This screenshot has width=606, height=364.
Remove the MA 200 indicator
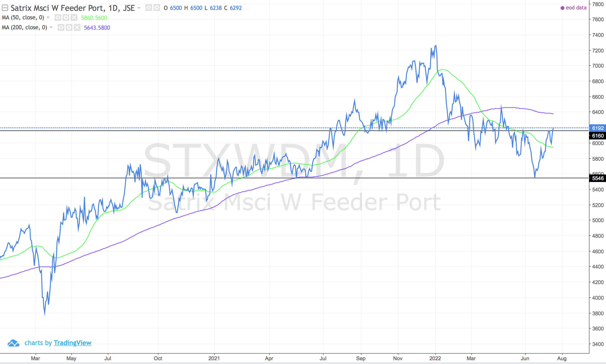pyautogui.click(x=77, y=27)
